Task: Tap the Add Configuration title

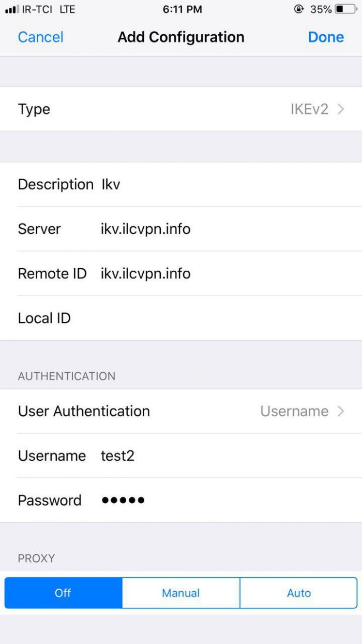Action: coord(181,37)
